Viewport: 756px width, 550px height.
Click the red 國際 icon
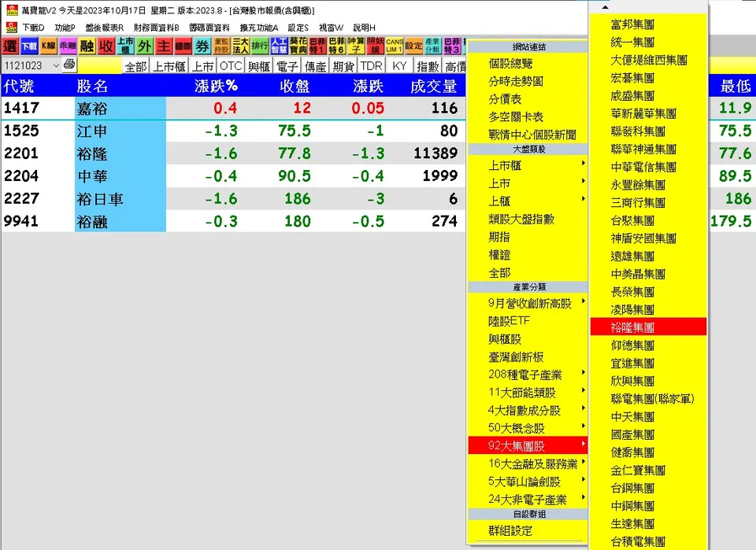coord(183,46)
